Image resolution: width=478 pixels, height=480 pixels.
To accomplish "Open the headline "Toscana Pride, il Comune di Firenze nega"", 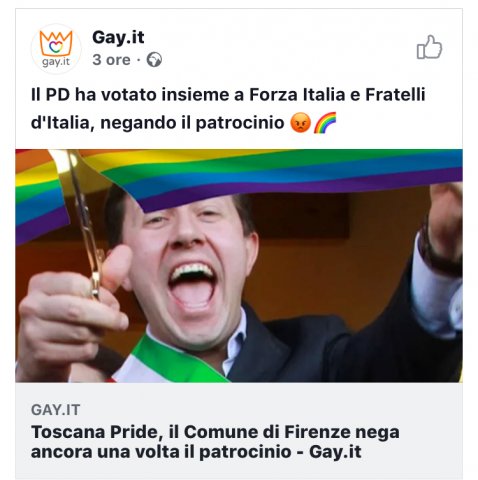I will 215,432.
